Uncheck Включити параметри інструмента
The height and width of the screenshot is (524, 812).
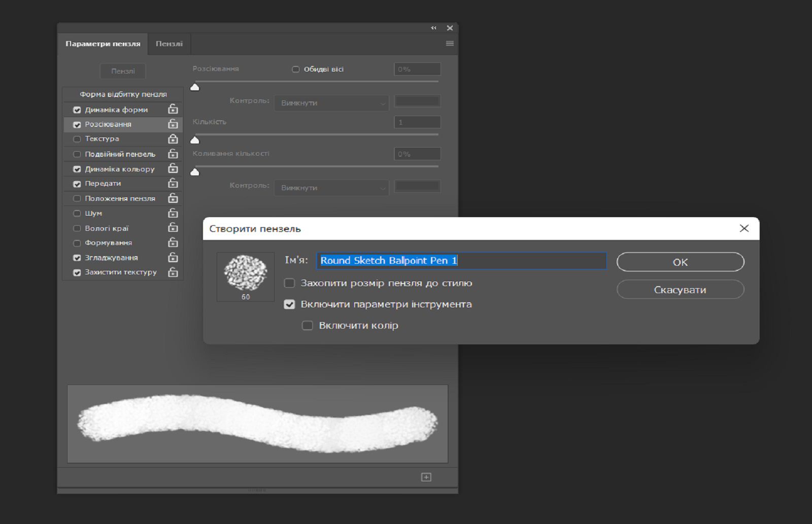[x=289, y=304]
